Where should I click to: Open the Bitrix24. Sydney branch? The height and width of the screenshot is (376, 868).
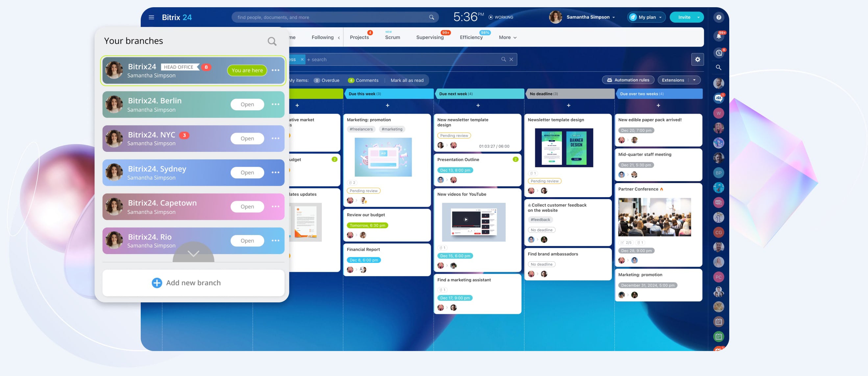(247, 173)
